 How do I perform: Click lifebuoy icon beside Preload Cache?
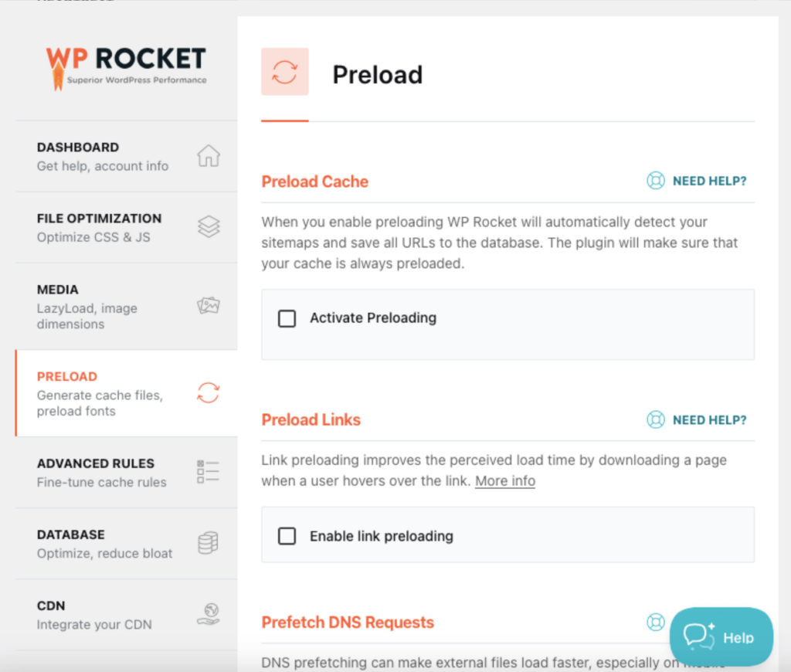click(655, 181)
